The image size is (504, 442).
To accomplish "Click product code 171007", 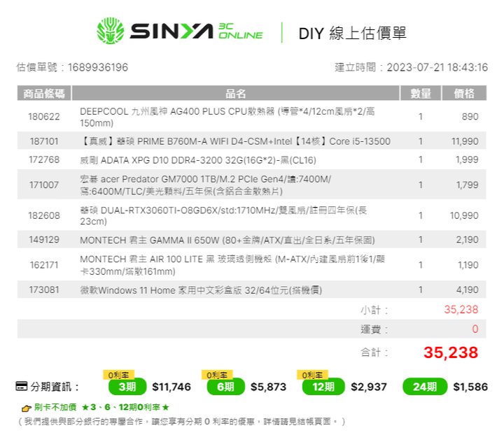I will 44,185.
